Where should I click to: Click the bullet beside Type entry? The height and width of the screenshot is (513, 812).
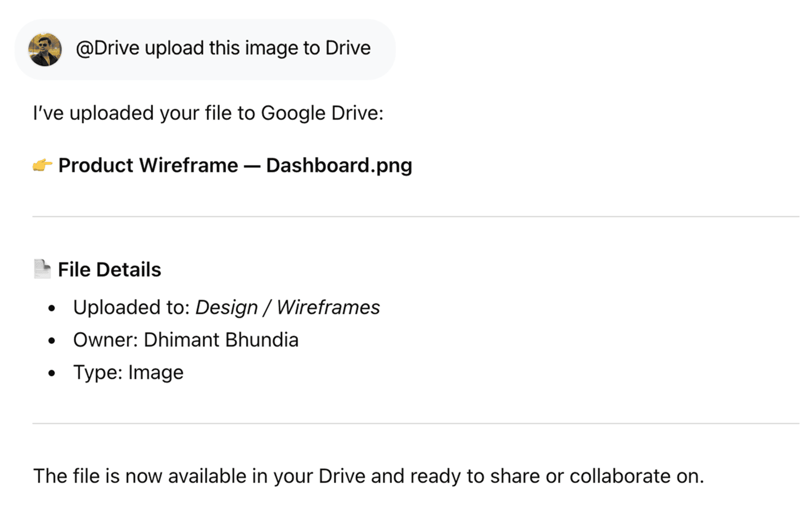[x=52, y=373]
